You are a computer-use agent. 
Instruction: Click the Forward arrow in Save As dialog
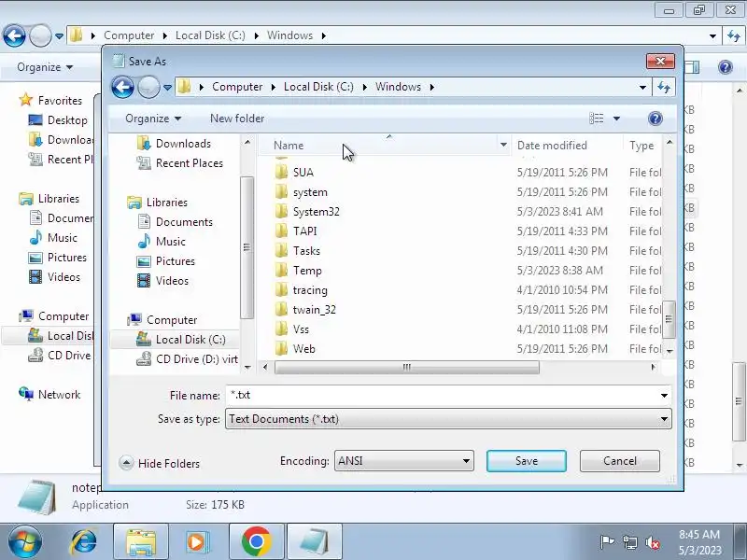[148, 87]
